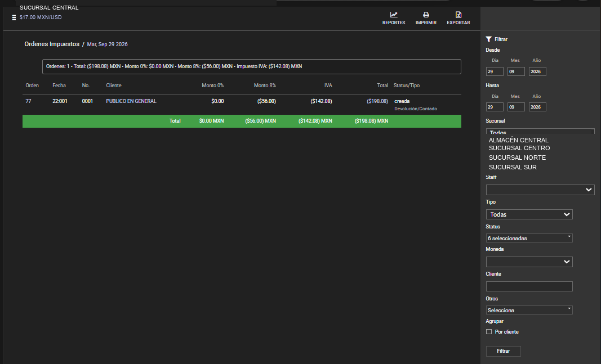Choose SUCURSAL SUR option
The width and height of the screenshot is (601, 364).
click(x=513, y=167)
